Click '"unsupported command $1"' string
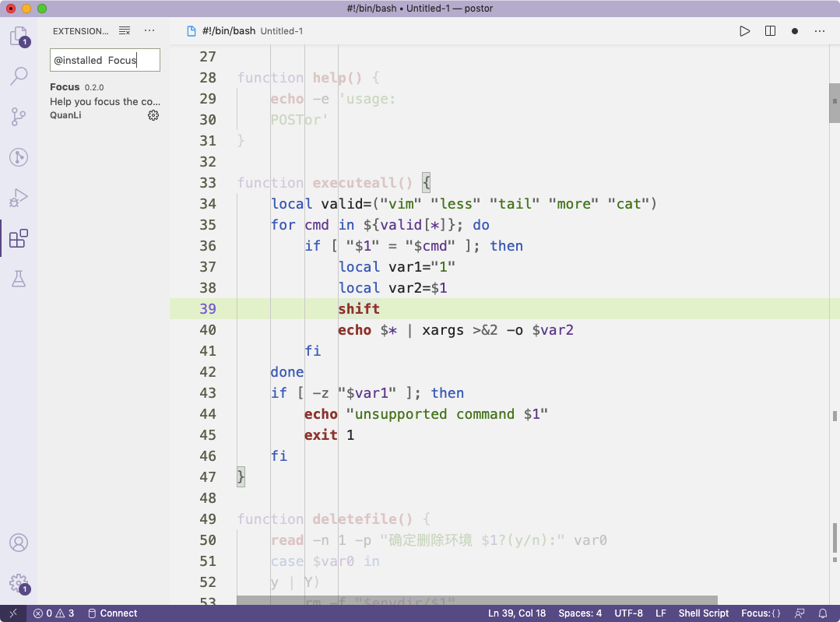 448,414
